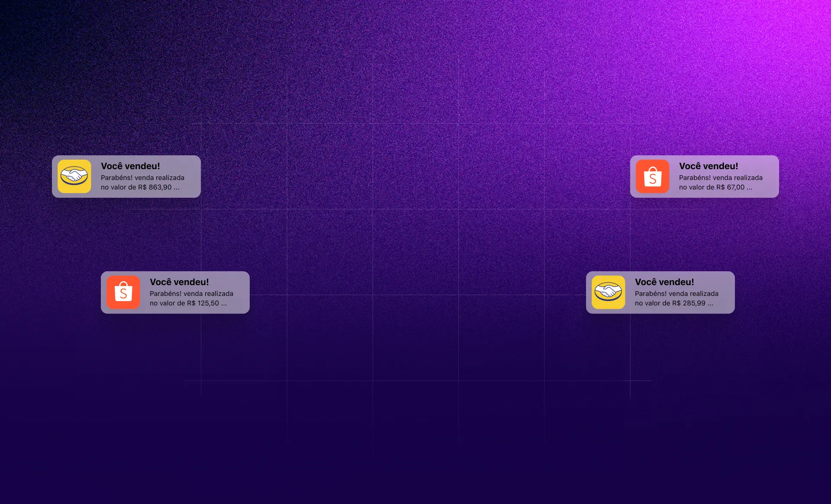This screenshot has height=504, width=831.
Task: Click the "R$ 863,90" sale value text
Action: point(155,187)
